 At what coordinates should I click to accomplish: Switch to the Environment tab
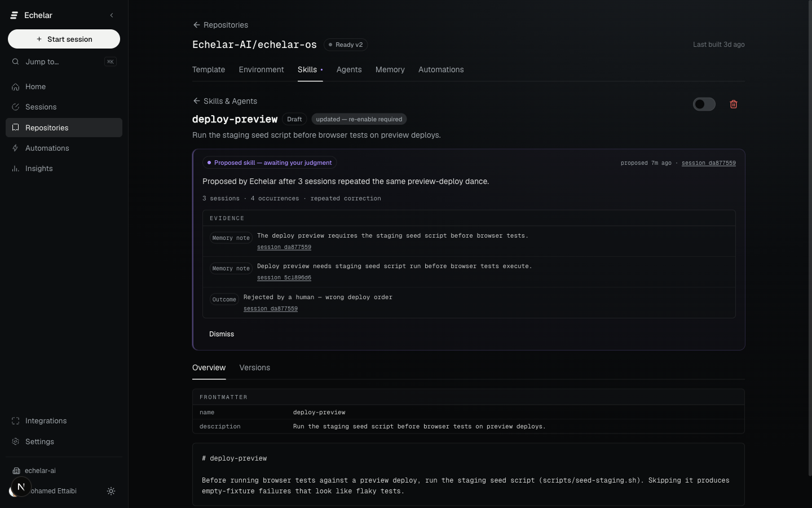pyautogui.click(x=261, y=69)
